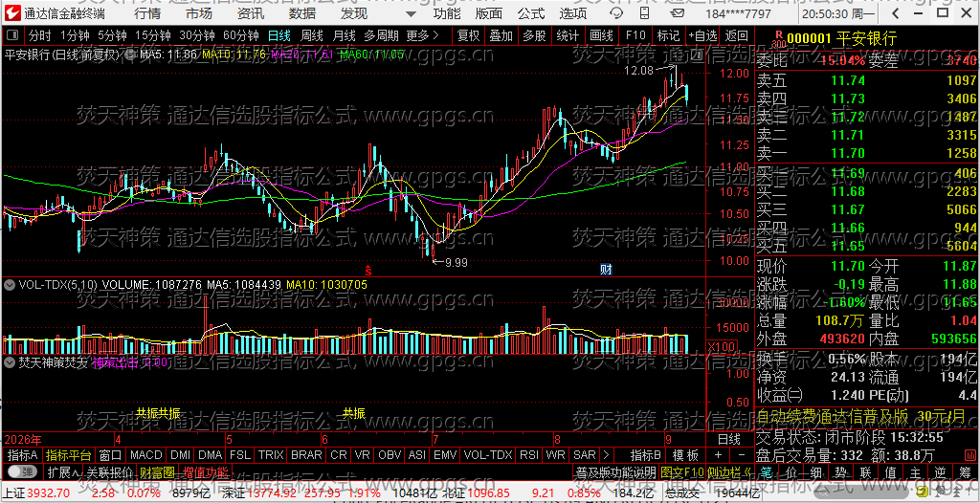This screenshot has height=503, width=980.
Task: Switch chart to 分时 period
Action: coord(39,35)
